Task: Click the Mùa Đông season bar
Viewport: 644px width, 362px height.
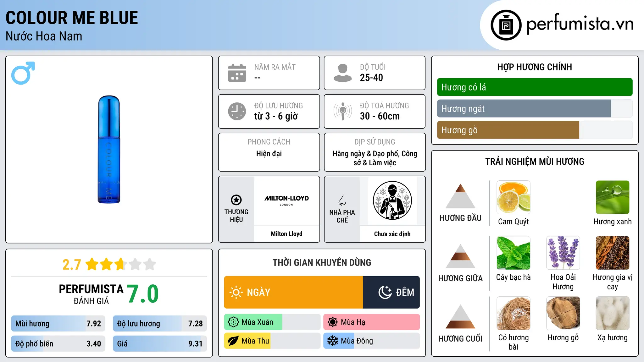Action: click(x=372, y=341)
